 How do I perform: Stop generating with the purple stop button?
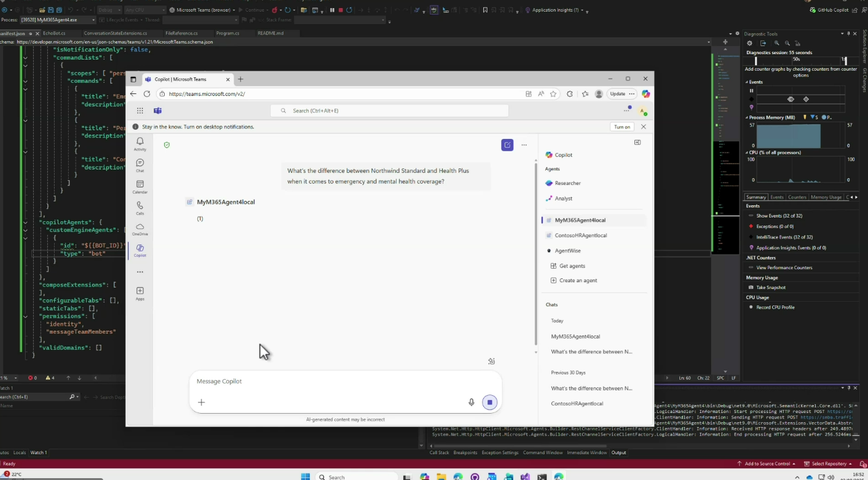point(490,402)
